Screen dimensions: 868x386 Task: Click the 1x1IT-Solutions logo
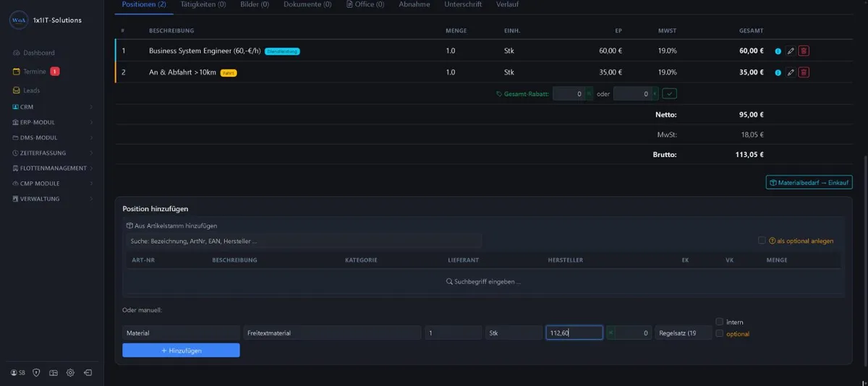coord(19,21)
